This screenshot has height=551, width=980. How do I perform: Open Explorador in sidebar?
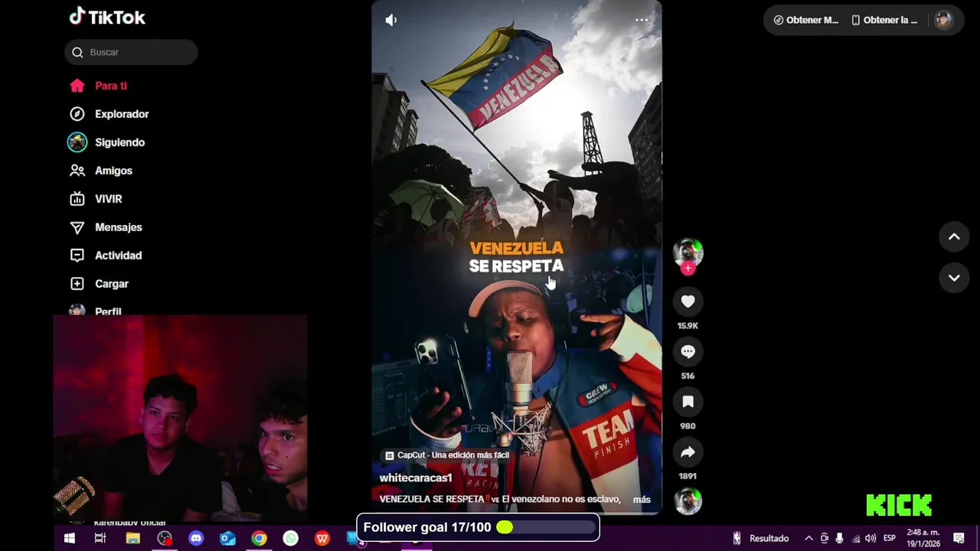pyautogui.click(x=122, y=114)
